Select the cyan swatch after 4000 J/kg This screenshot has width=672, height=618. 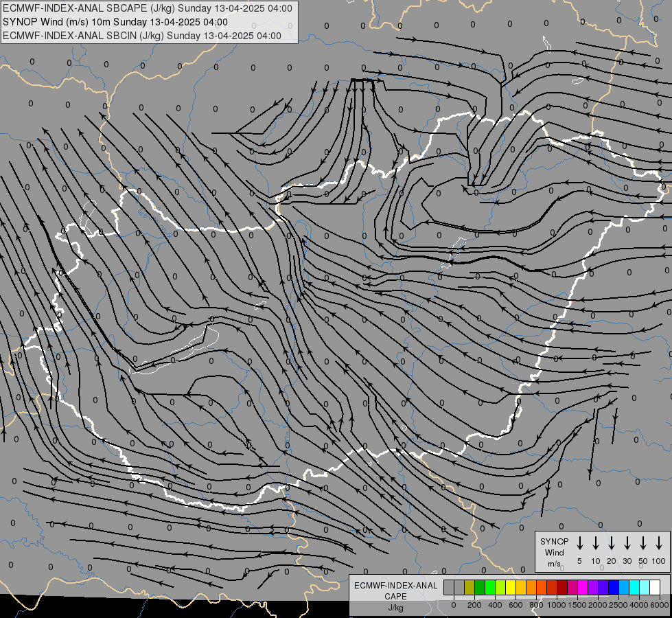tap(645, 588)
